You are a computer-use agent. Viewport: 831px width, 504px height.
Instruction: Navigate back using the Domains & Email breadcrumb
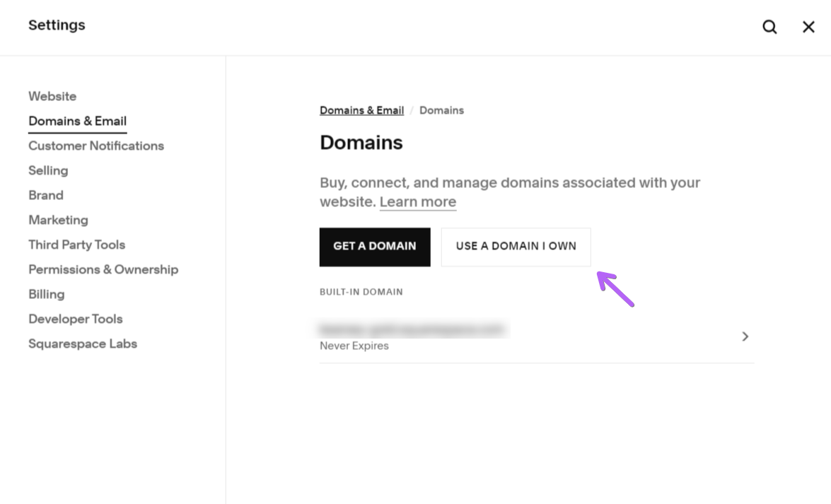(x=361, y=110)
